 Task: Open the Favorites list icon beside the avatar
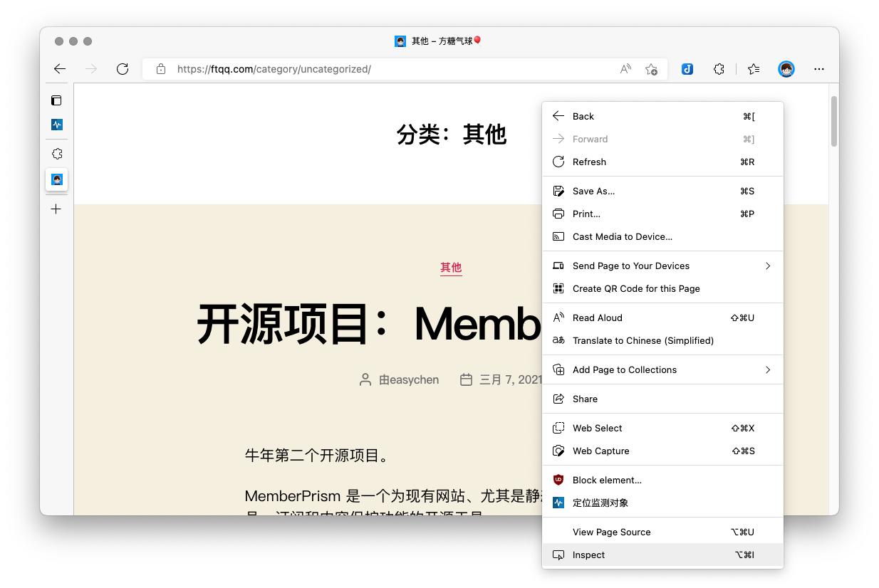pyautogui.click(x=753, y=69)
